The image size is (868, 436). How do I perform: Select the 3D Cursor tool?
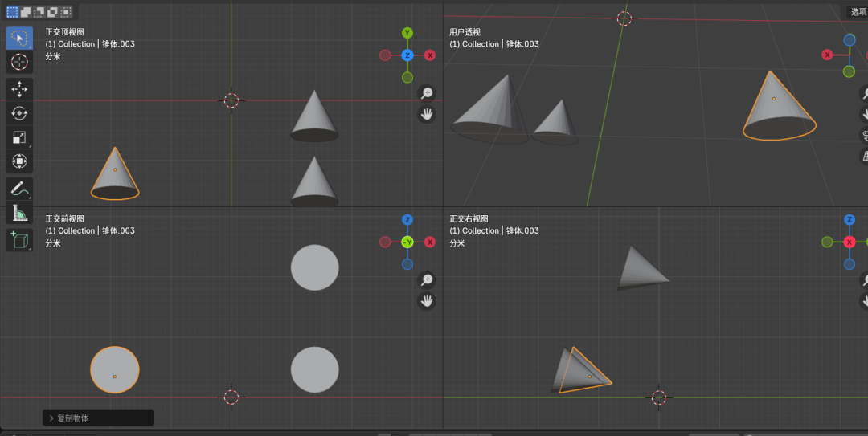point(19,62)
